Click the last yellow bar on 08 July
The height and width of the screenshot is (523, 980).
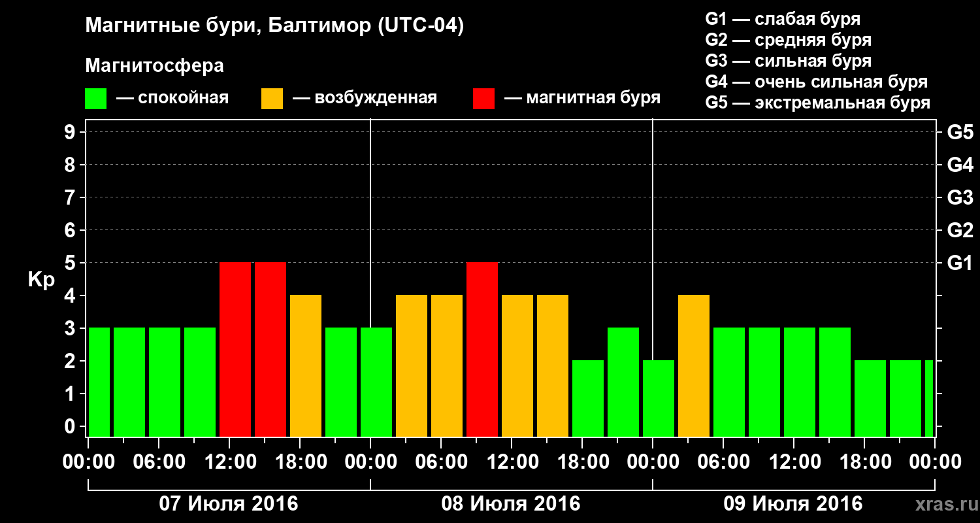553,365
